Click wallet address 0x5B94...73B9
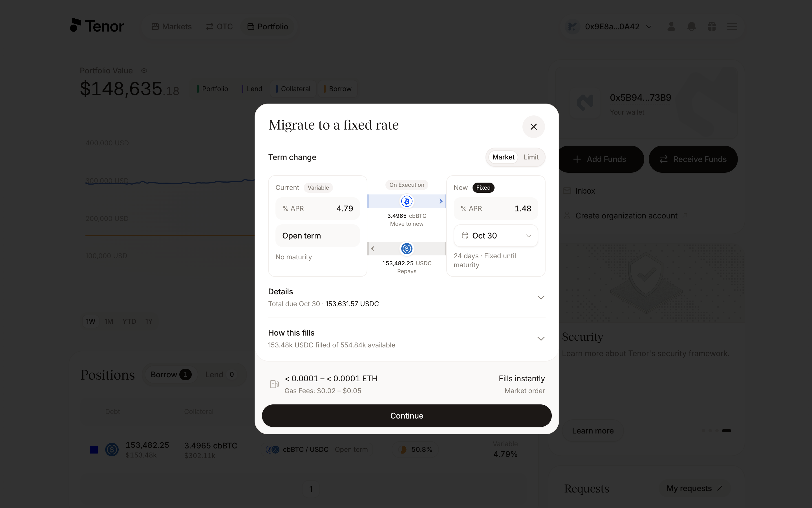812x508 pixels. [x=640, y=98]
